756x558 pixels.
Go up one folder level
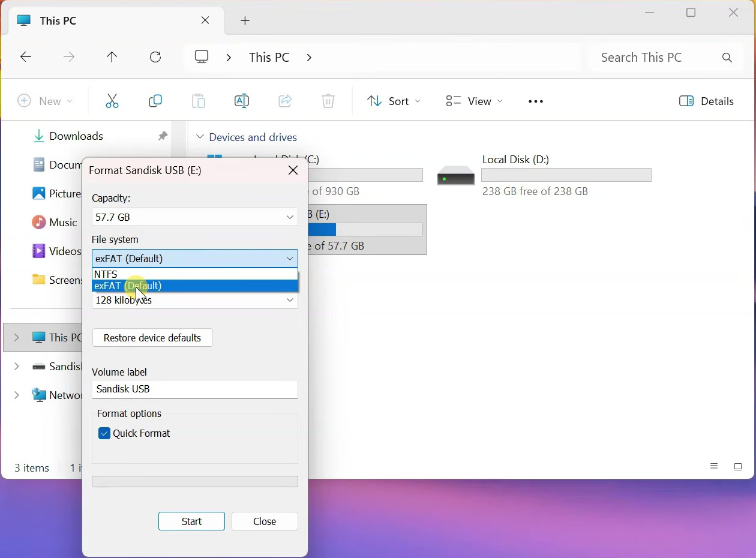click(112, 57)
